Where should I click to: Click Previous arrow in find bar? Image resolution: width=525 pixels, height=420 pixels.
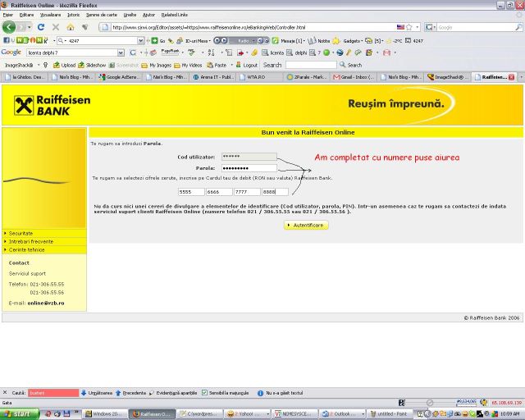tap(130, 393)
